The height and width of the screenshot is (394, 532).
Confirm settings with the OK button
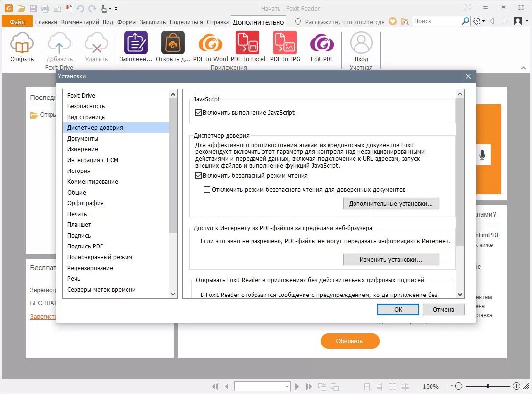[398, 310]
